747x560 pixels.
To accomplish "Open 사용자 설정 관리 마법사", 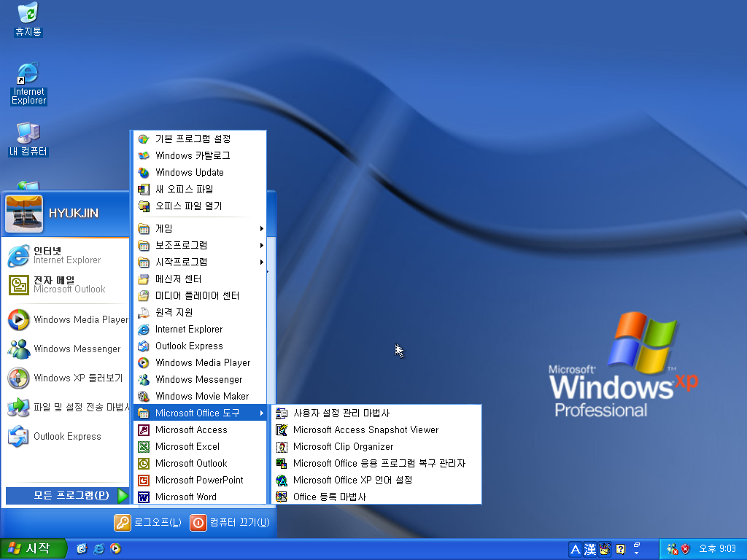I will coord(376,413).
